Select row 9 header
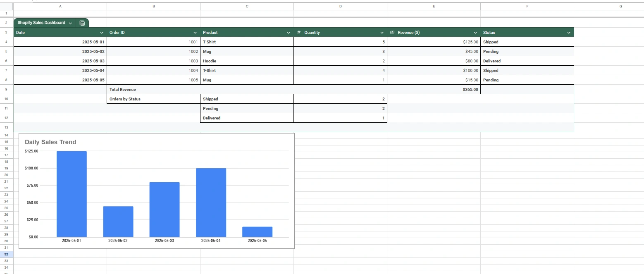 7,90
